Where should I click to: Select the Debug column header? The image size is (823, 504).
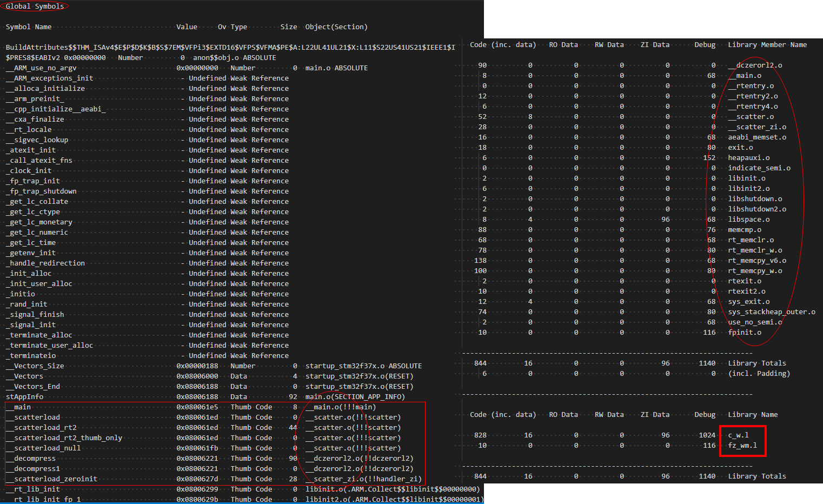click(704, 44)
